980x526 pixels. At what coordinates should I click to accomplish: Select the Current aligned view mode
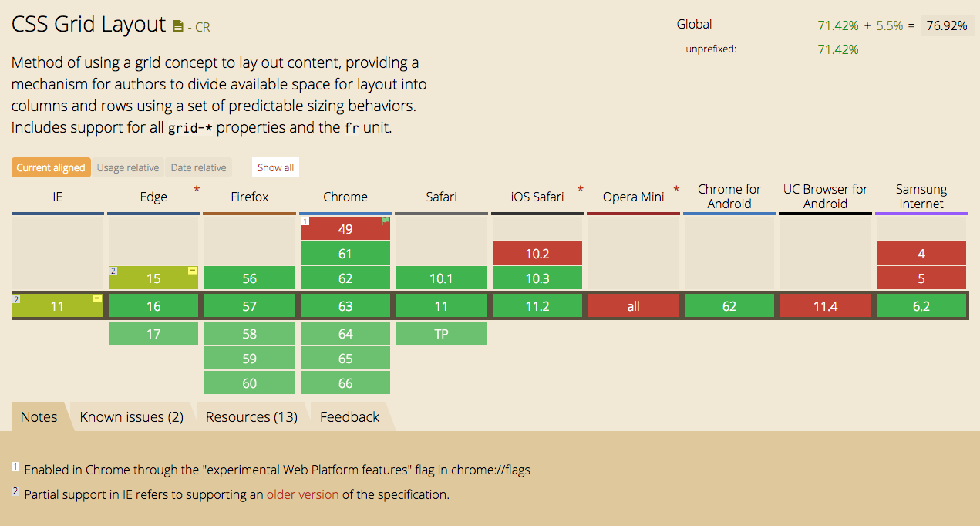click(51, 167)
